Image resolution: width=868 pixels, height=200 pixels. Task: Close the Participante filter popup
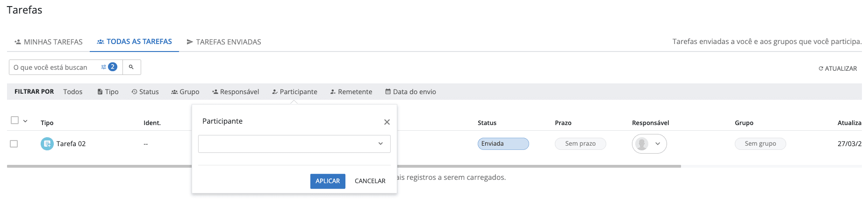point(387,122)
